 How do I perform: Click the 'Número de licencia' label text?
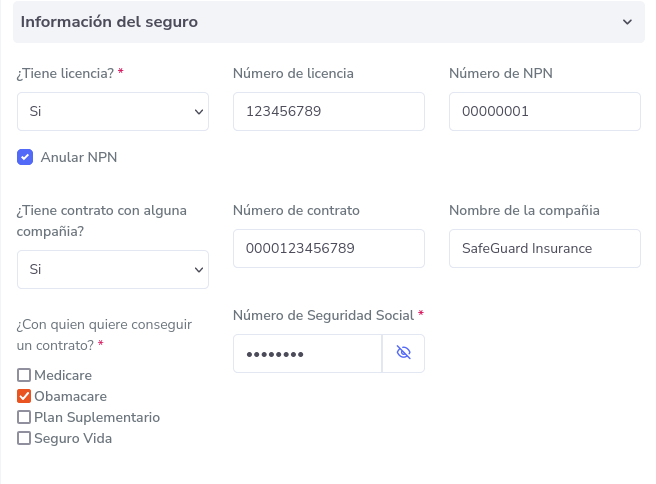pos(293,73)
